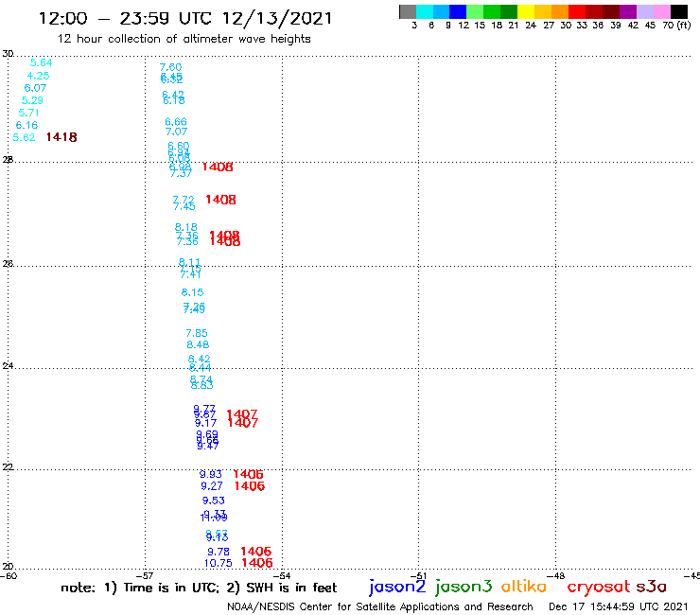The height and width of the screenshot is (615, 700).
Task: Click the longitude axis label -57
Action: (145, 576)
